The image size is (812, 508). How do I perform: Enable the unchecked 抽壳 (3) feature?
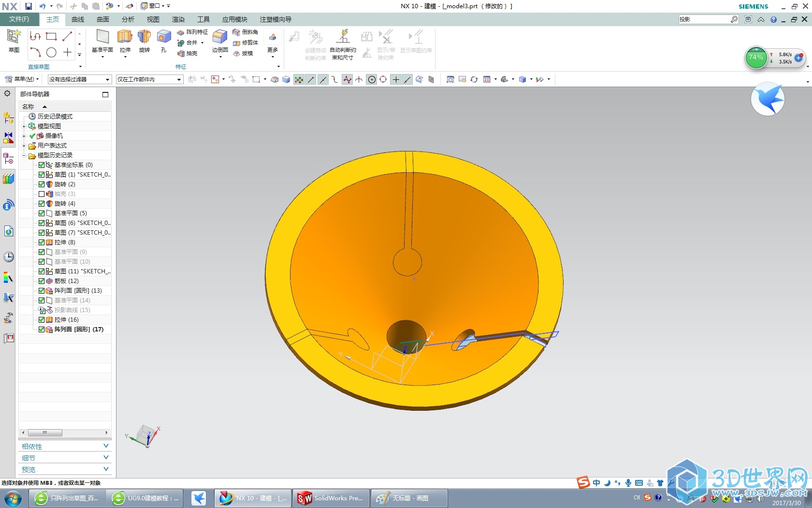(x=42, y=194)
